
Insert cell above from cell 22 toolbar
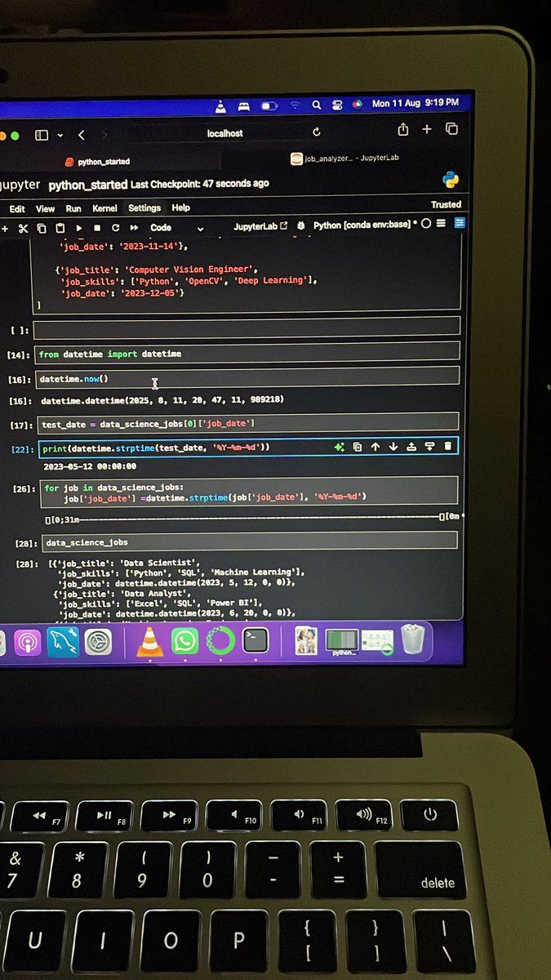coord(411,447)
